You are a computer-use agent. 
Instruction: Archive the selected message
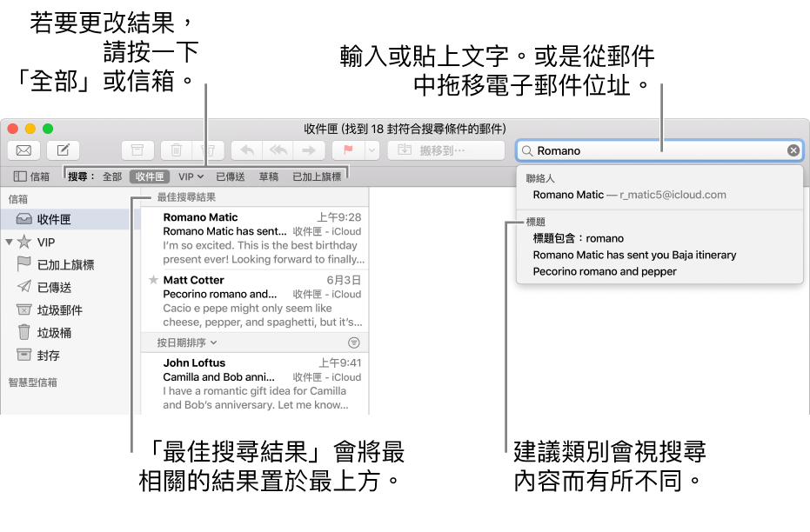tap(137, 150)
